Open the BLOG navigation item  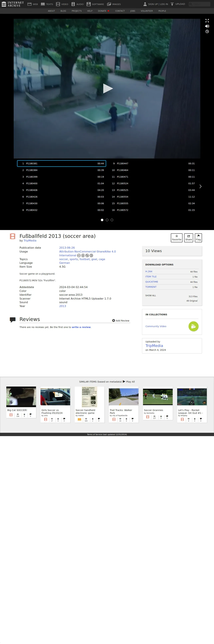coord(63,11)
